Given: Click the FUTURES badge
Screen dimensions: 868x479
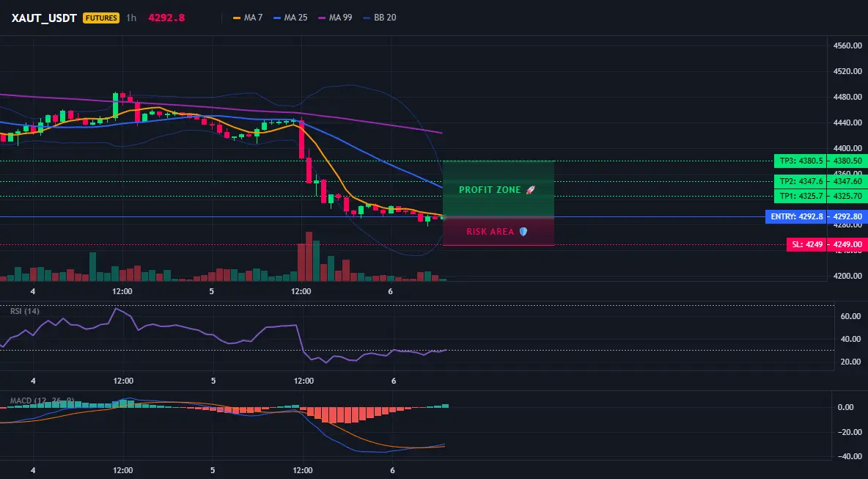Looking at the screenshot, I should tap(100, 18).
